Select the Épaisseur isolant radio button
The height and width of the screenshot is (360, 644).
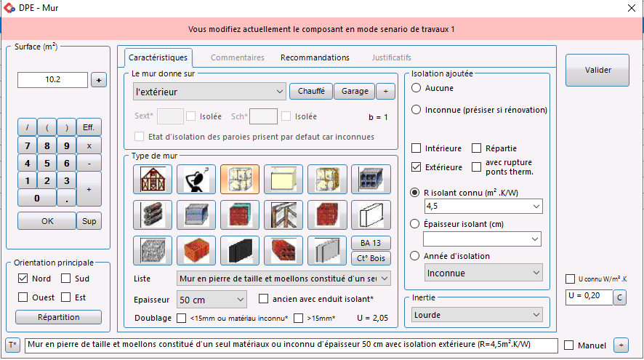pos(416,224)
